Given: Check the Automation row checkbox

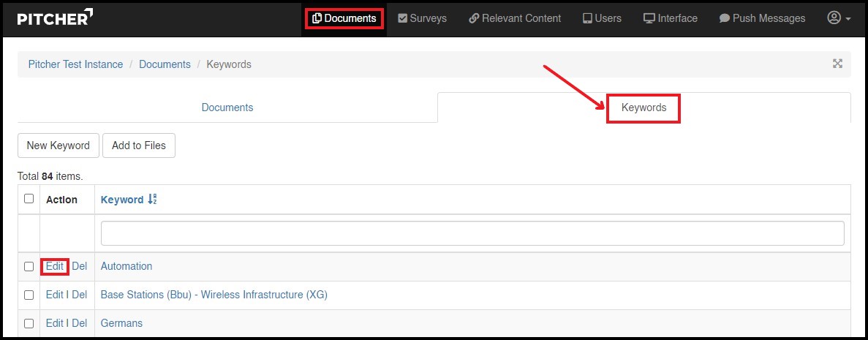Looking at the screenshot, I should point(29,267).
